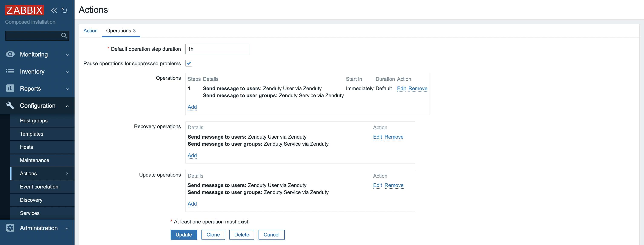The width and height of the screenshot is (644, 245).
Task: Click the Inventory list icon
Action: (10, 71)
